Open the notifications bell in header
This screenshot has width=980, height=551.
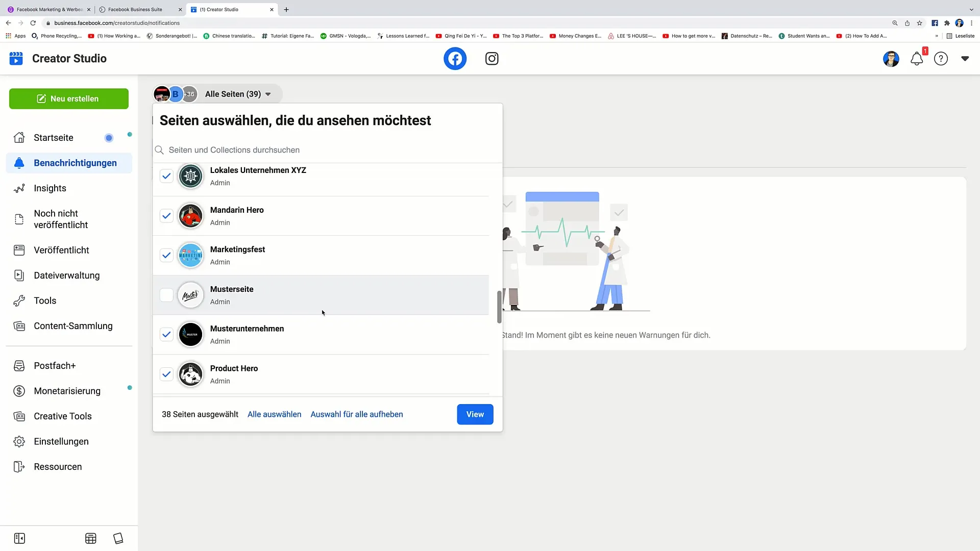pos(917,59)
